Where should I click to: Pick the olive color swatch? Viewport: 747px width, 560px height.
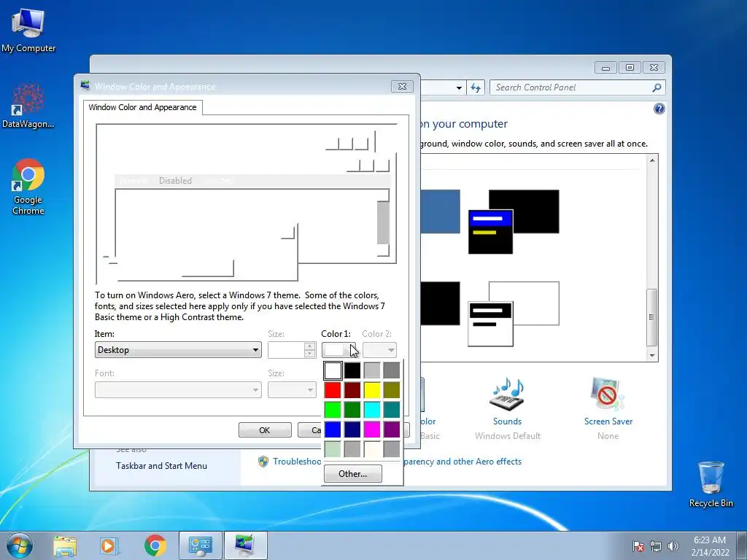(391, 390)
